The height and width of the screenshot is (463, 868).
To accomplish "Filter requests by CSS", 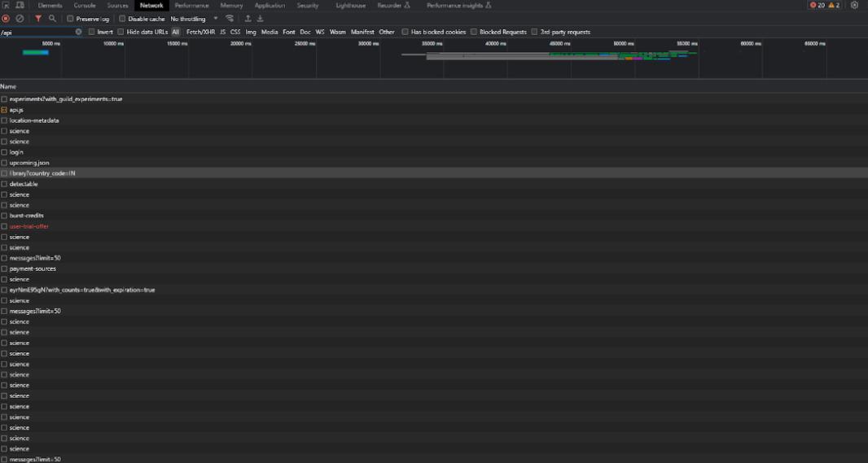I will click(235, 32).
